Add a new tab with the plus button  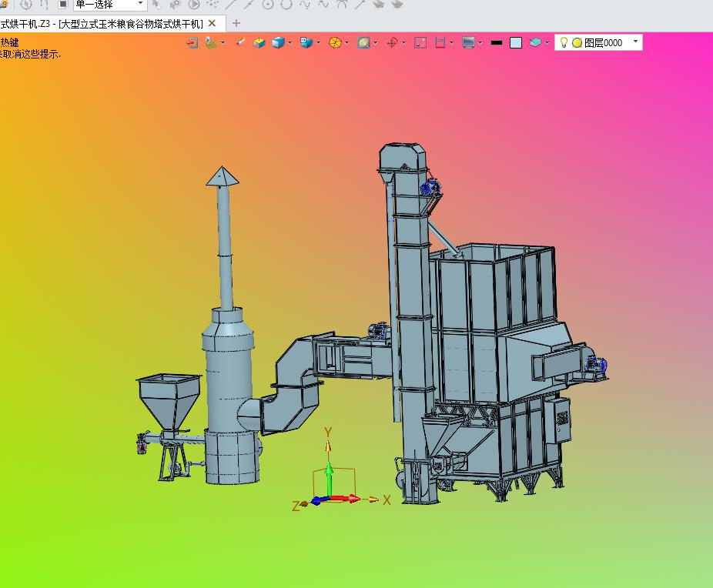[x=236, y=23]
